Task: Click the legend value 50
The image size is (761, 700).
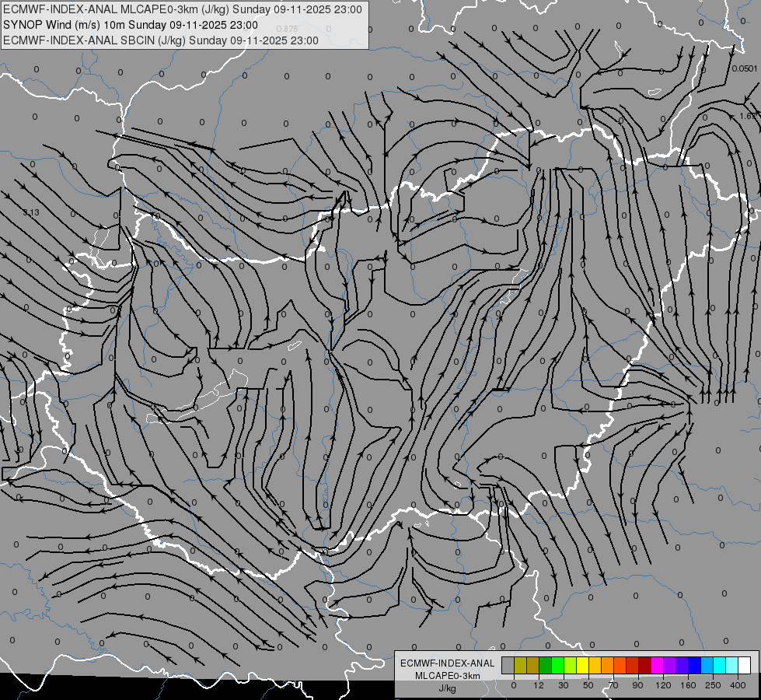Action: click(x=588, y=685)
